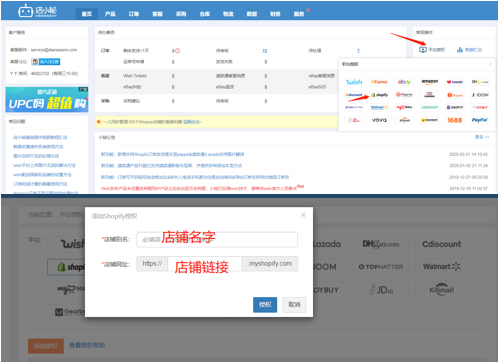The width and height of the screenshot is (499, 362).
Task: Click the store URL field before .myshopify.com
Action: click(x=205, y=264)
